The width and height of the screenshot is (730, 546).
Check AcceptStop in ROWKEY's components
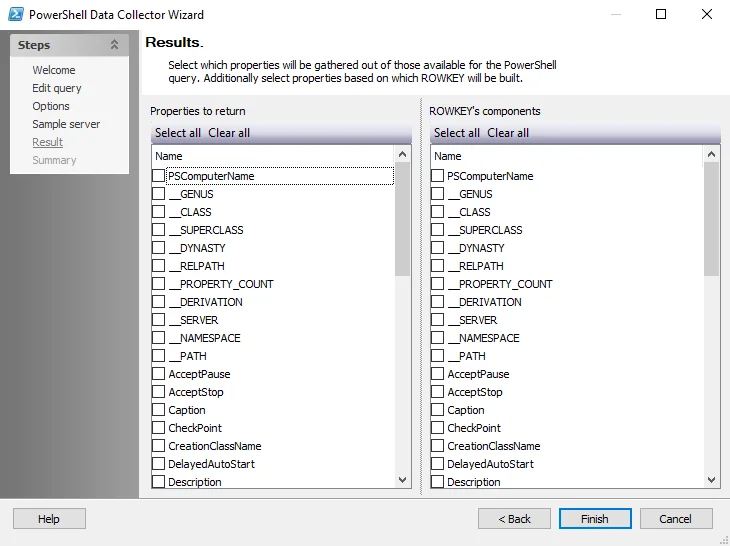438,392
